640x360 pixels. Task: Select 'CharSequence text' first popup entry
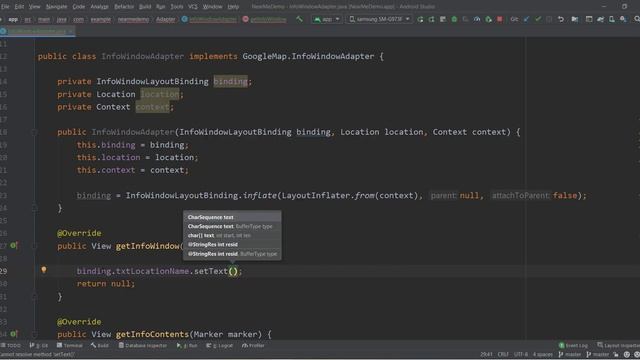pos(232,217)
